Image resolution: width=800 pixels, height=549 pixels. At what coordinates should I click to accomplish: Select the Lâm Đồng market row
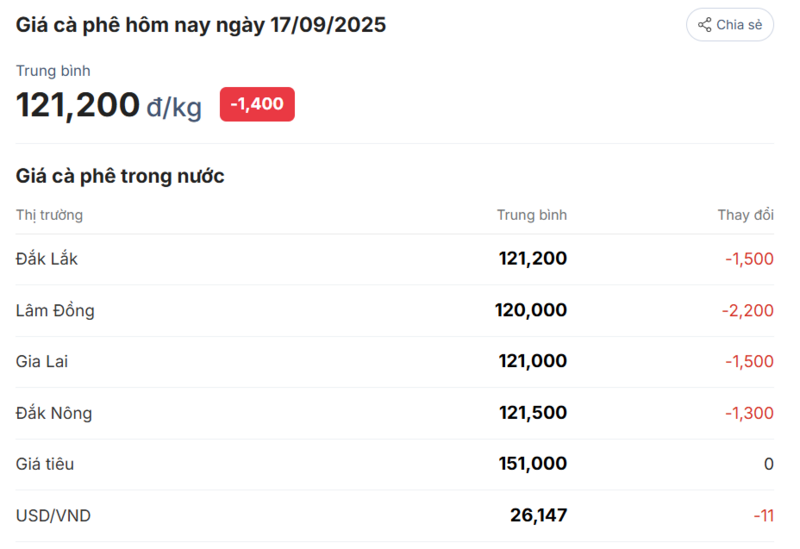click(394, 310)
